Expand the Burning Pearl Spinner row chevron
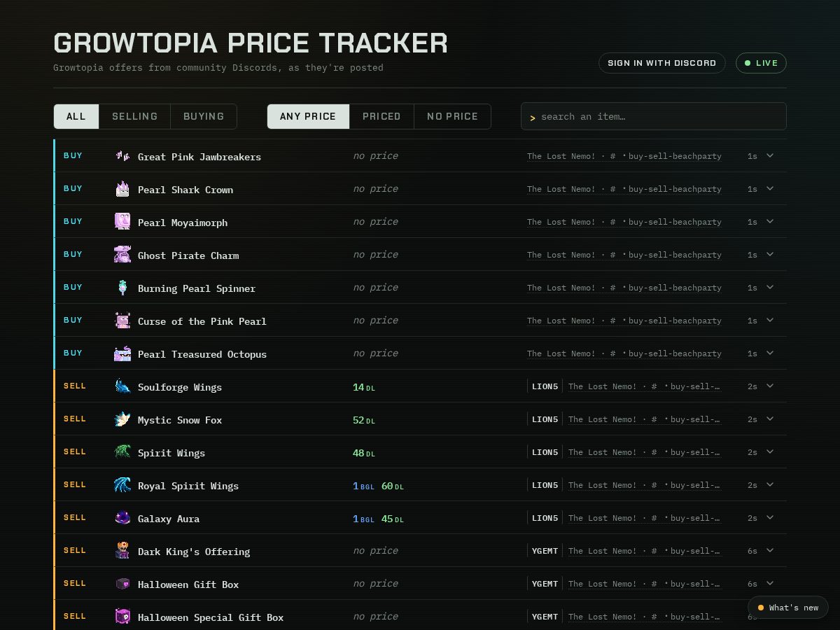This screenshot has width=840, height=630. [770, 287]
